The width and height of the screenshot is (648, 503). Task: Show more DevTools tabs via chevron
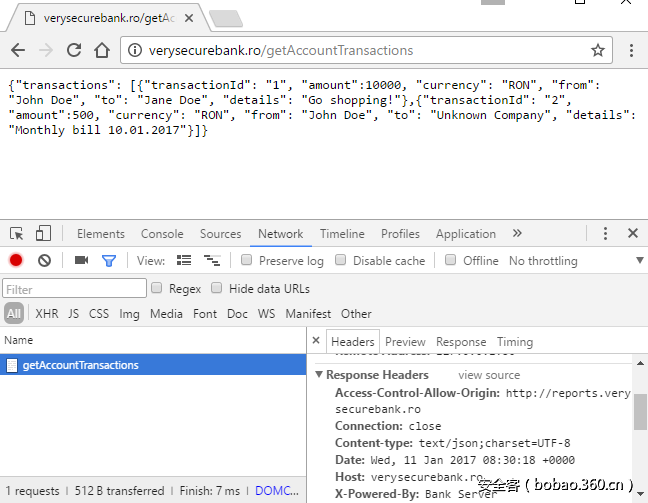point(517,233)
